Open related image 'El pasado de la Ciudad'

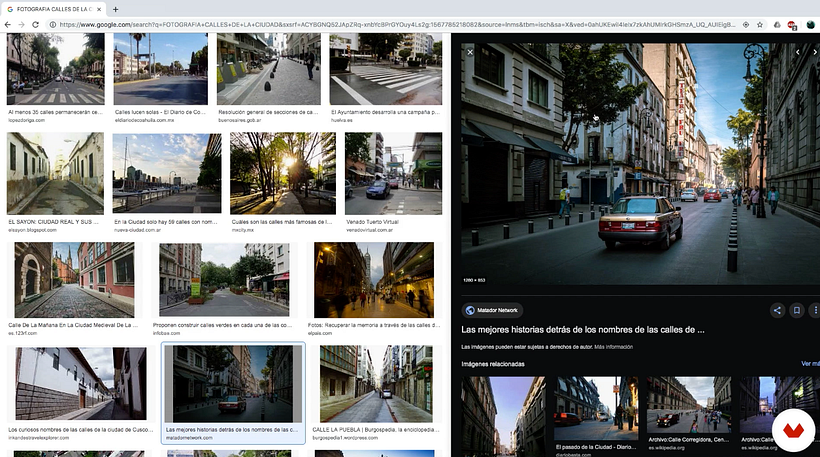click(x=596, y=408)
